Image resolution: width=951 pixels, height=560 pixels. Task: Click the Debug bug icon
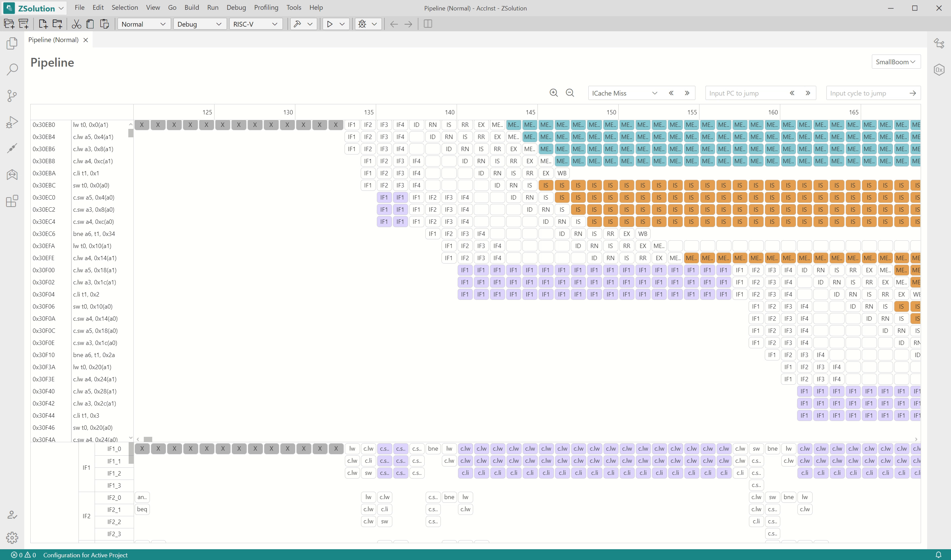362,24
